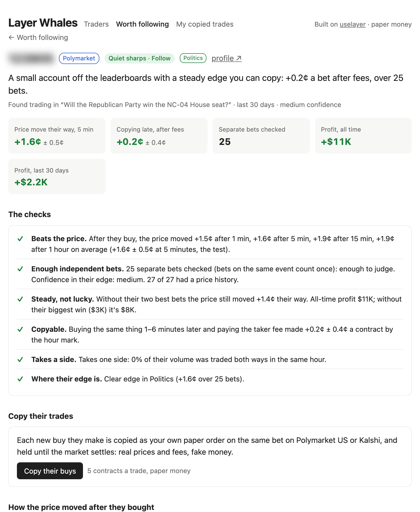
Task: Click the Quiet sharps · Follow pill
Action: point(140,58)
